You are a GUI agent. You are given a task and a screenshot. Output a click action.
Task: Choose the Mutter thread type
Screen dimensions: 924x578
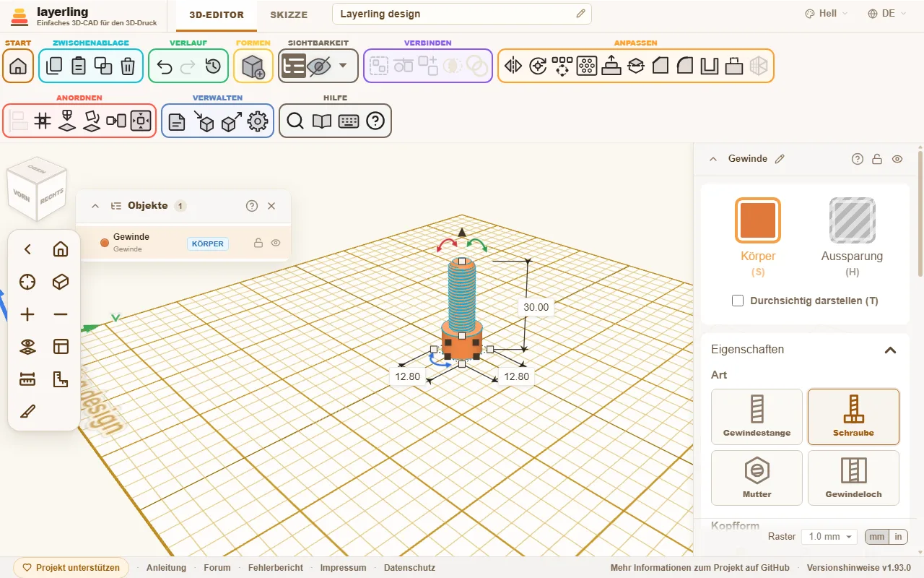[757, 478]
